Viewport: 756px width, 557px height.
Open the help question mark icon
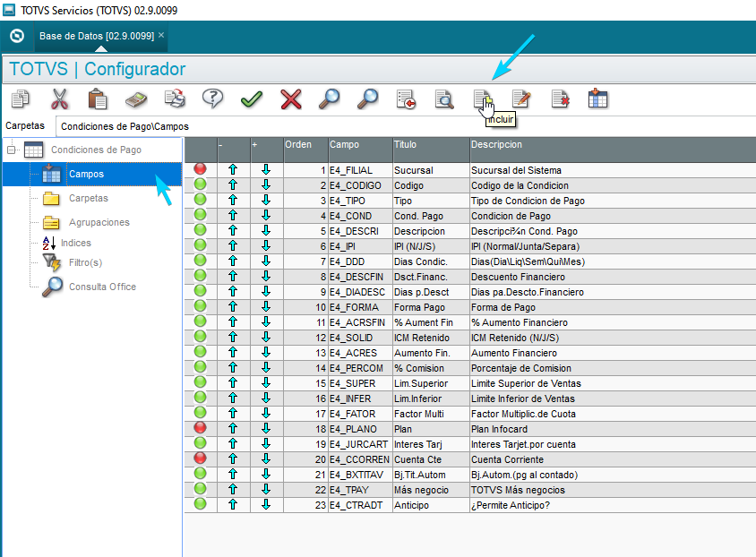pyautogui.click(x=212, y=99)
